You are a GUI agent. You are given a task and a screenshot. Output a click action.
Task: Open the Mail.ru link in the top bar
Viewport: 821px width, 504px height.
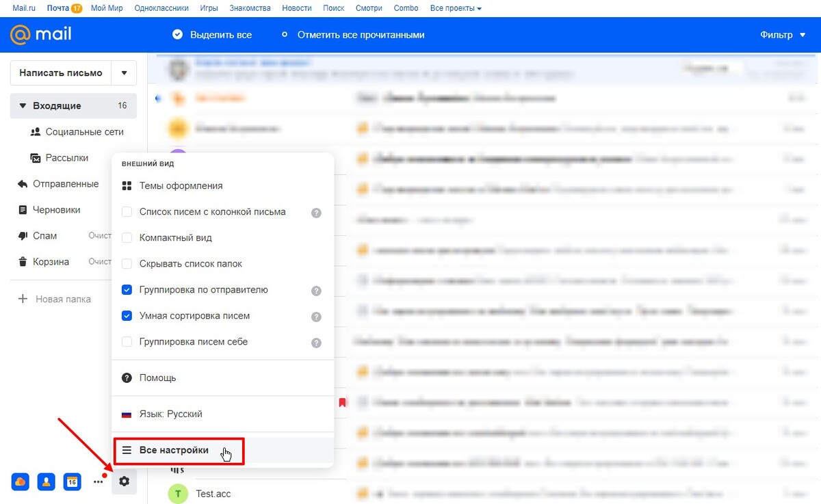24,8
